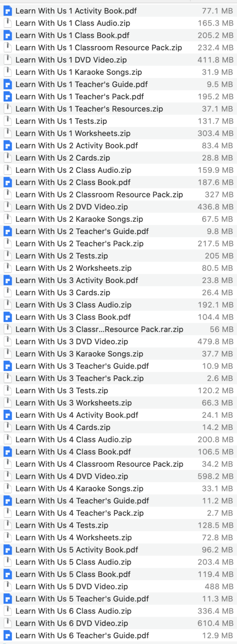Select Learn With Us 6 Class Audio.zip
237x644 pixels.
click(118, 611)
